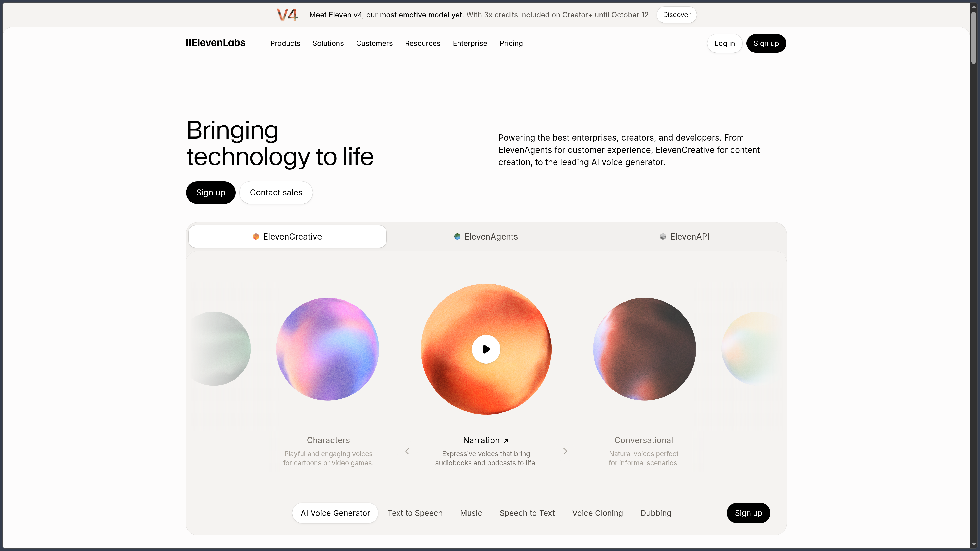The width and height of the screenshot is (980, 551).
Task: Click the Conversational category title
Action: [644, 440]
